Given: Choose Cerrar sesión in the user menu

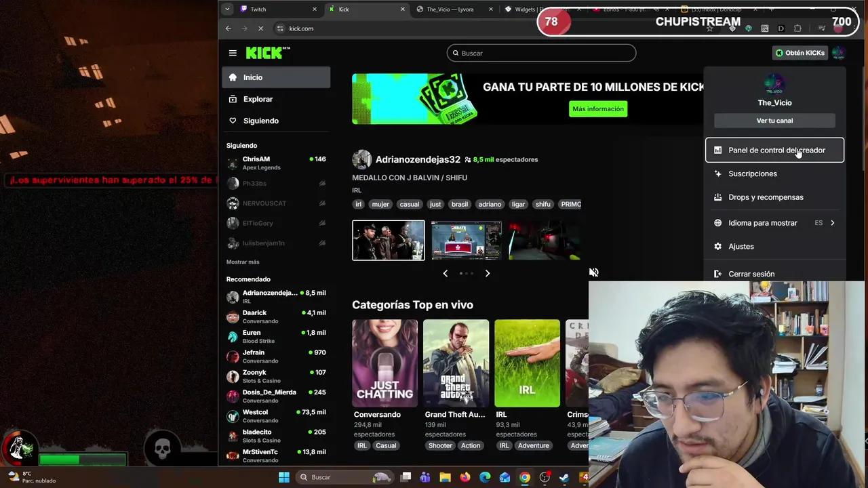Looking at the screenshot, I should 774,274.
